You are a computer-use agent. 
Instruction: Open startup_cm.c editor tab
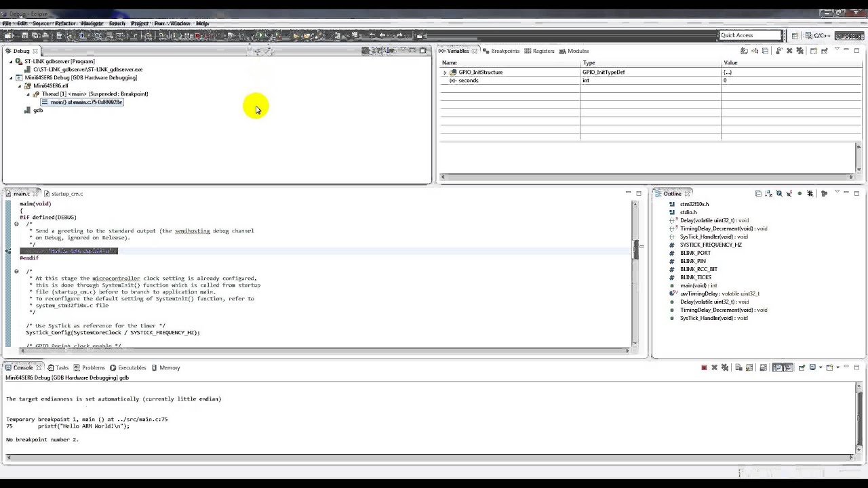(62, 194)
